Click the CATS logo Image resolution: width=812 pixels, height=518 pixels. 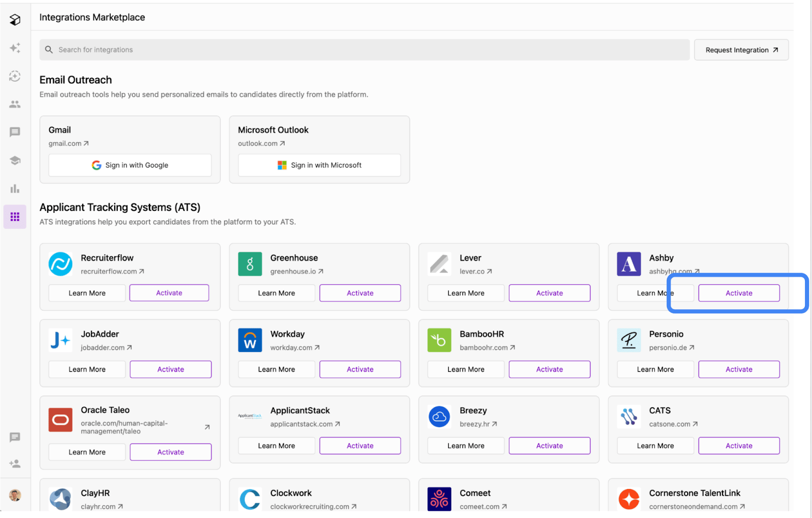tap(629, 417)
